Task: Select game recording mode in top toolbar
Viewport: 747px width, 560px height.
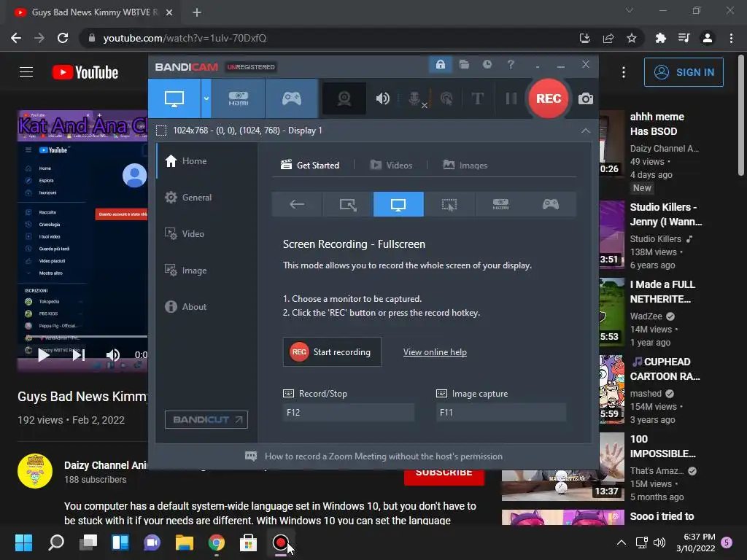Action: point(292,98)
